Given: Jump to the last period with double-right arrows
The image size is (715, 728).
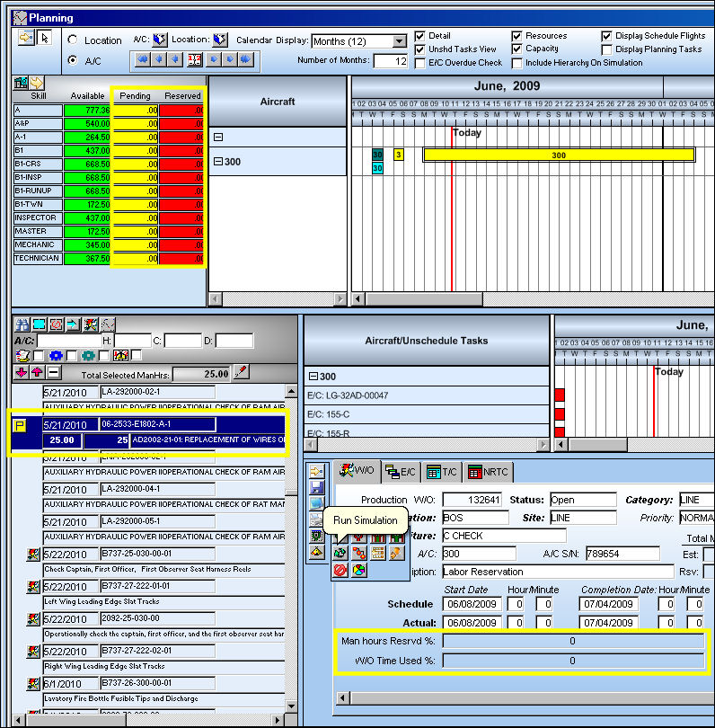Looking at the screenshot, I should coord(245,59).
